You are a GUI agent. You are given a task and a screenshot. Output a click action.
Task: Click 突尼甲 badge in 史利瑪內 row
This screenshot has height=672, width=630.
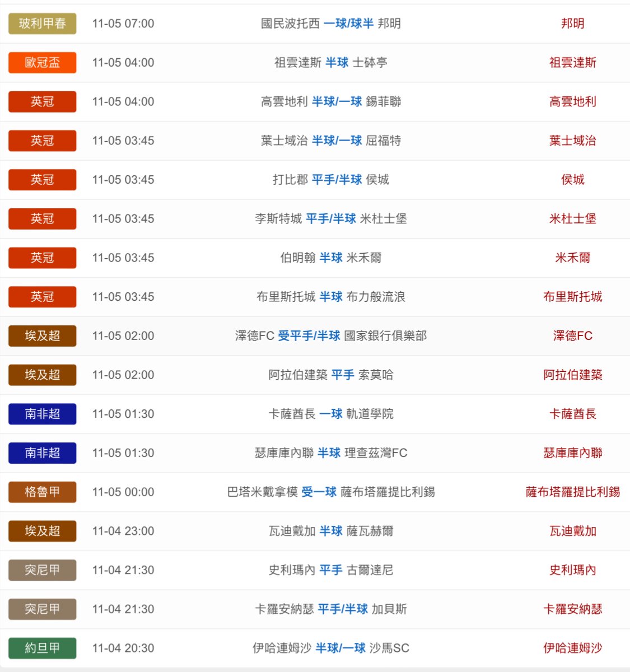42,570
